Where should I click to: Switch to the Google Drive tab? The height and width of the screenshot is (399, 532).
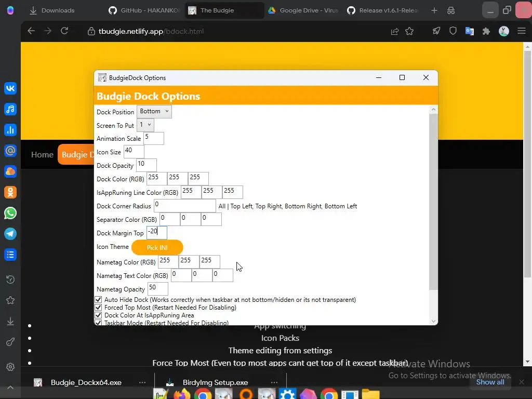pyautogui.click(x=303, y=10)
